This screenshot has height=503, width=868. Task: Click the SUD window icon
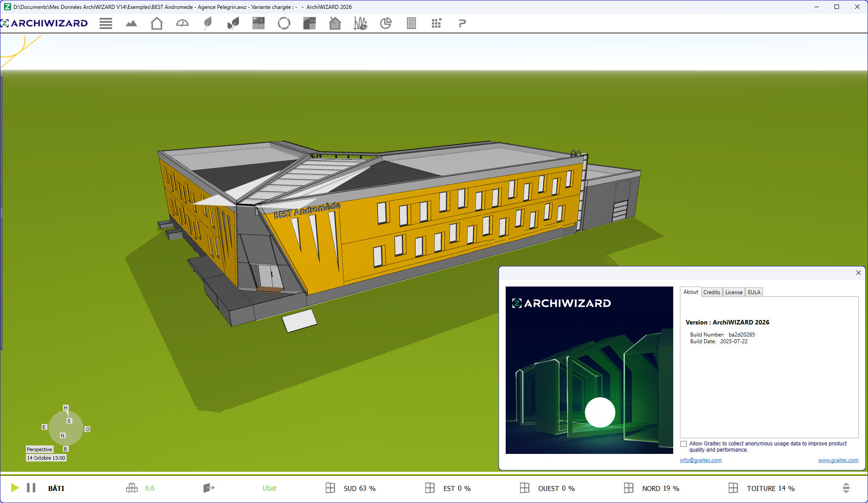coord(330,488)
